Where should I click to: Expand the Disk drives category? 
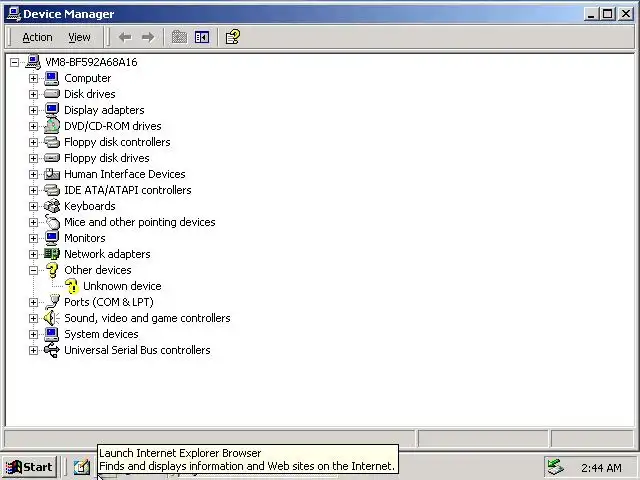[33, 94]
